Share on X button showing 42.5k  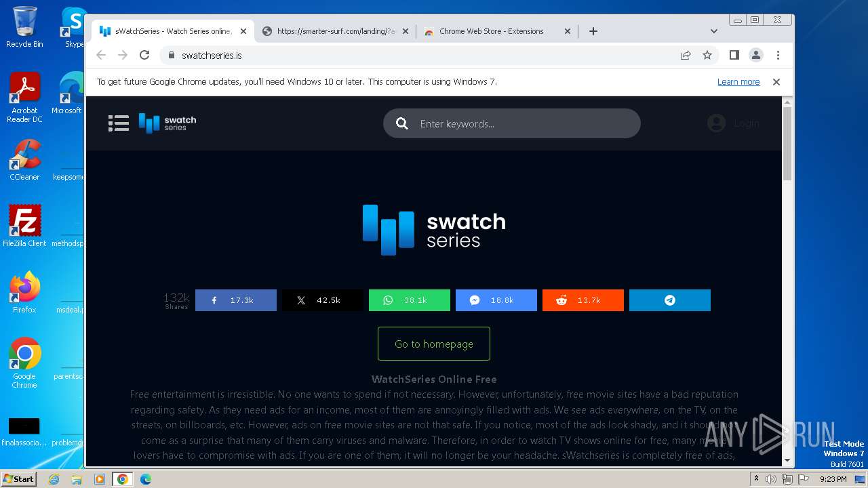coord(323,300)
